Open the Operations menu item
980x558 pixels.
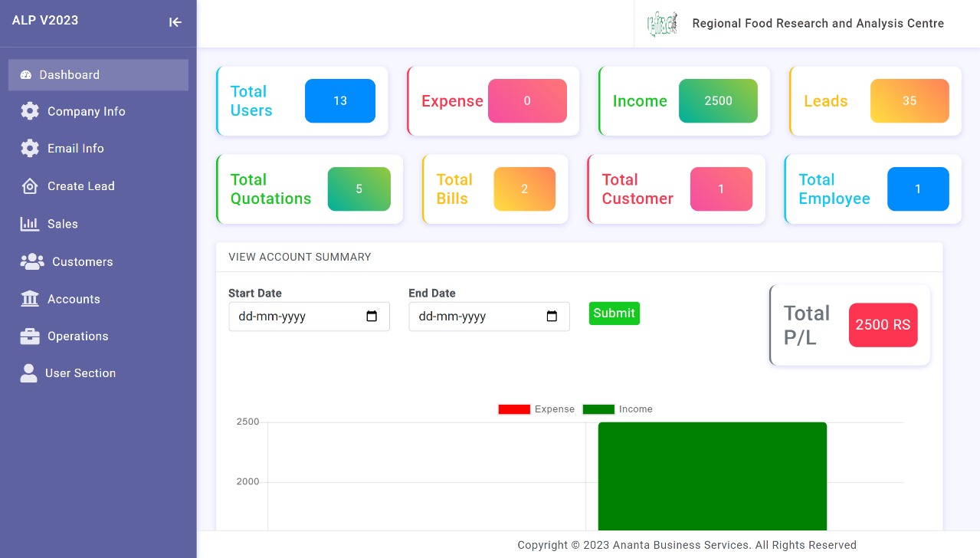point(98,336)
